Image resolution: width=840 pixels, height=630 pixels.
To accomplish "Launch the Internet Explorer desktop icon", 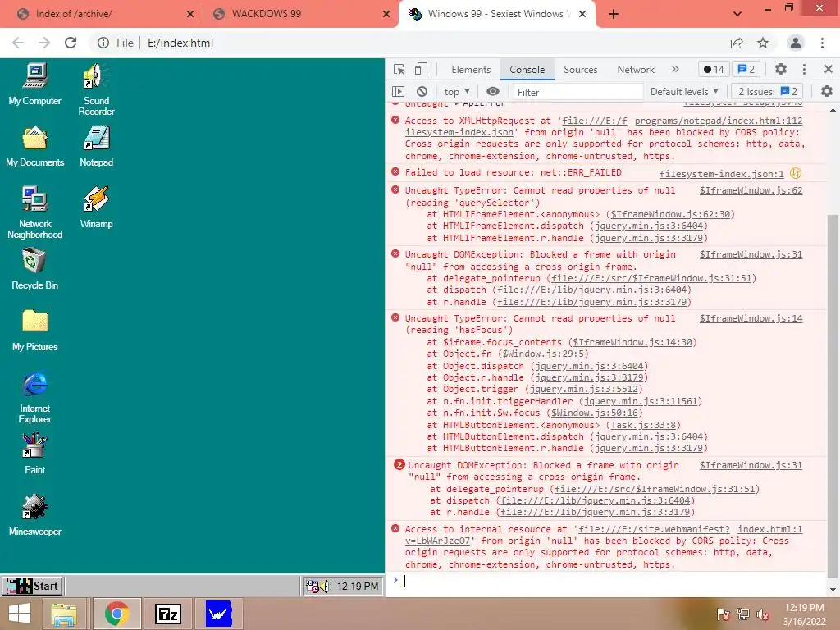I will coord(34,397).
